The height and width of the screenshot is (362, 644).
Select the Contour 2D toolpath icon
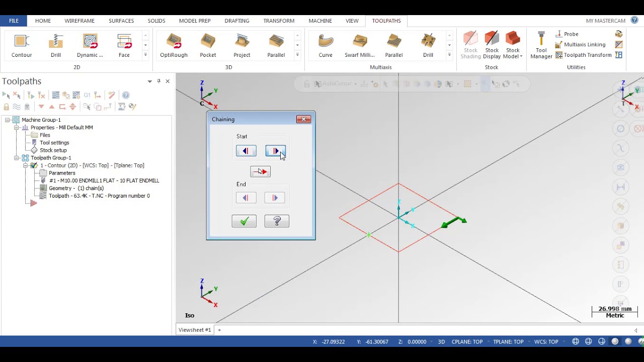(22, 46)
